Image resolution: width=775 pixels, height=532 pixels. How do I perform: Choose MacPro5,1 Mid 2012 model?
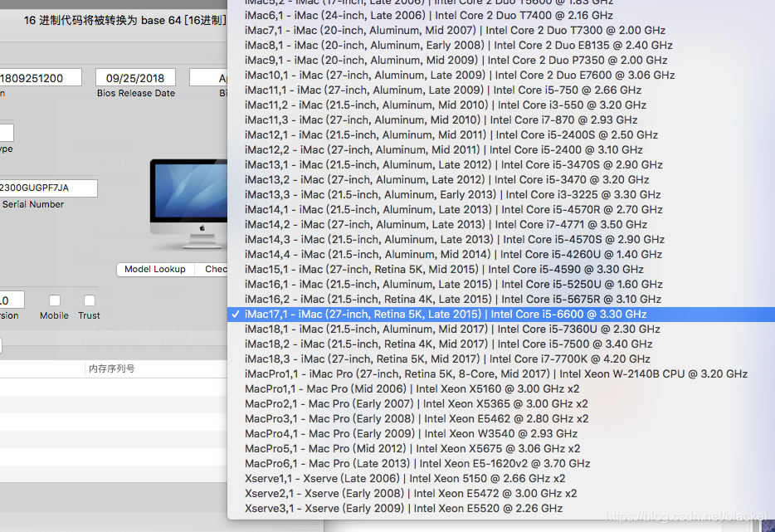[x=501, y=448]
